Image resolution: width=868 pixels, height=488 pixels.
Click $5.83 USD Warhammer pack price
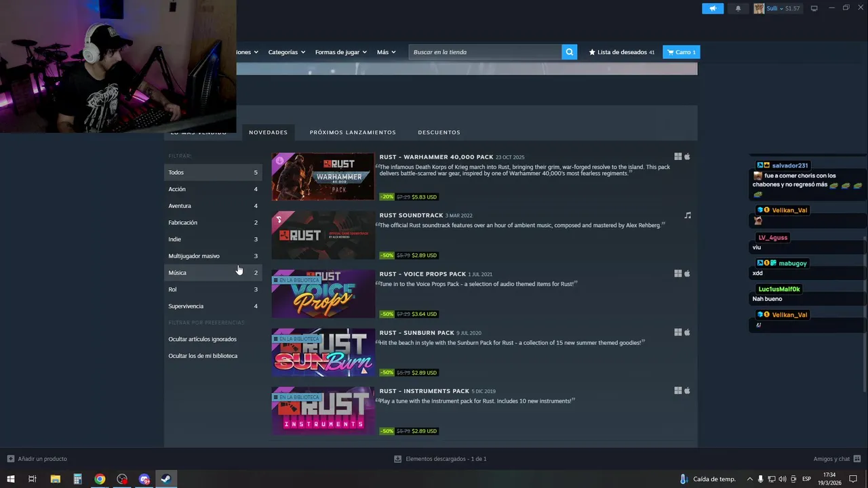(x=425, y=197)
